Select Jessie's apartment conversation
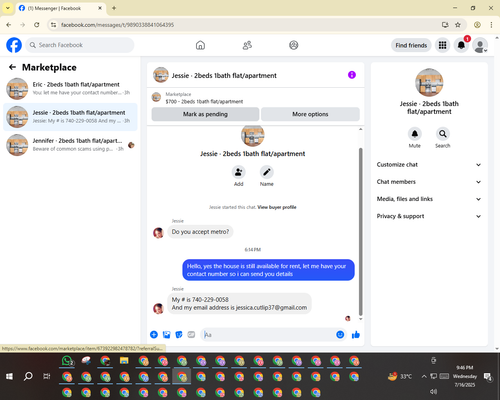Image resolution: width=500 pixels, height=400 pixels. 70,117
